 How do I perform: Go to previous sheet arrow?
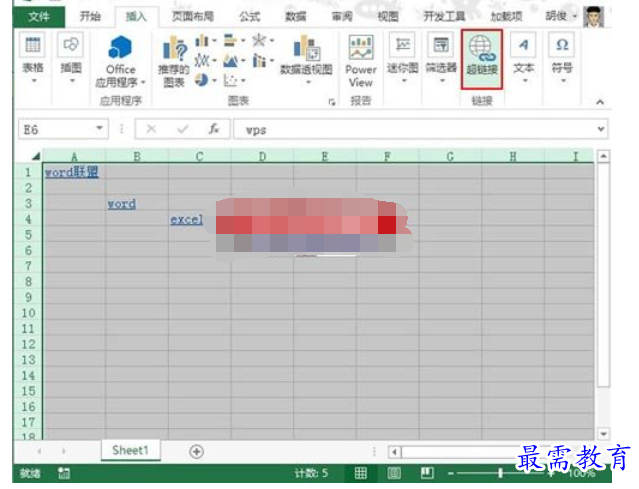(39, 451)
